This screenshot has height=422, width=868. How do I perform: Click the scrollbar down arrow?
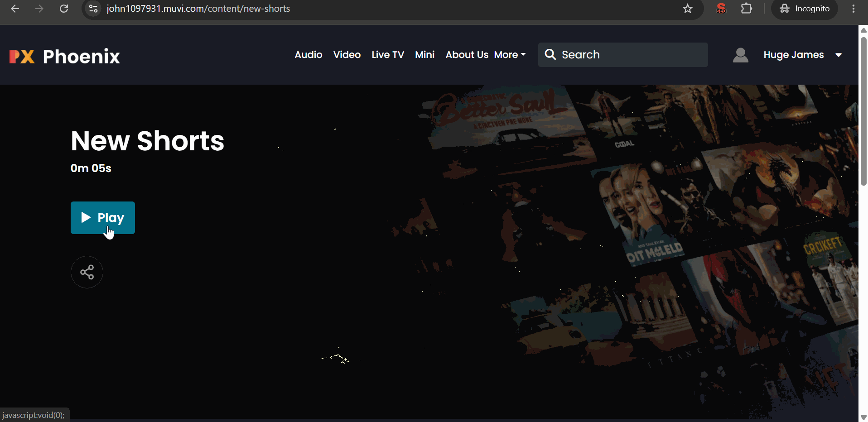click(863, 417)
